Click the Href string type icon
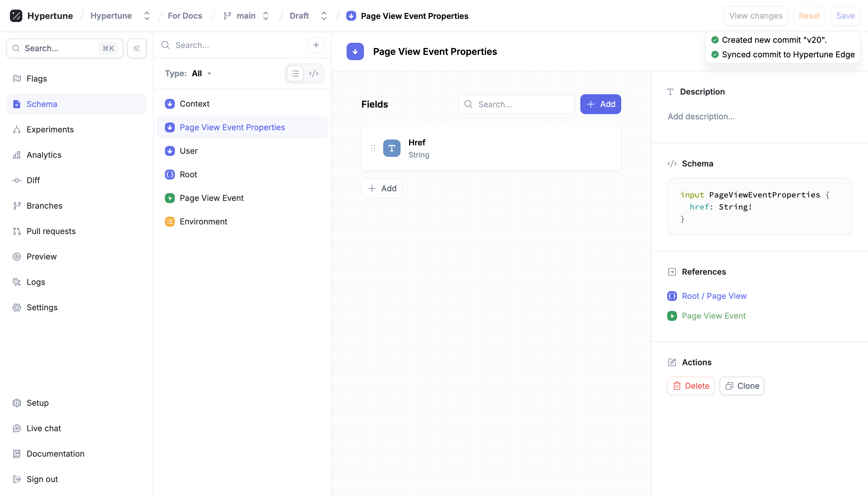The width and height of the screenshot is (868, 496). click(x=392, y=148)
